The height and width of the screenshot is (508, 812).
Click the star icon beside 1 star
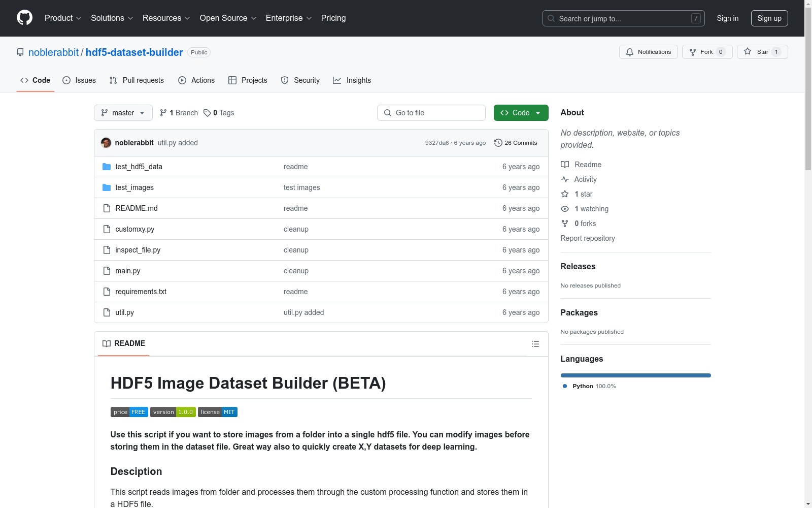coord(565,194)
